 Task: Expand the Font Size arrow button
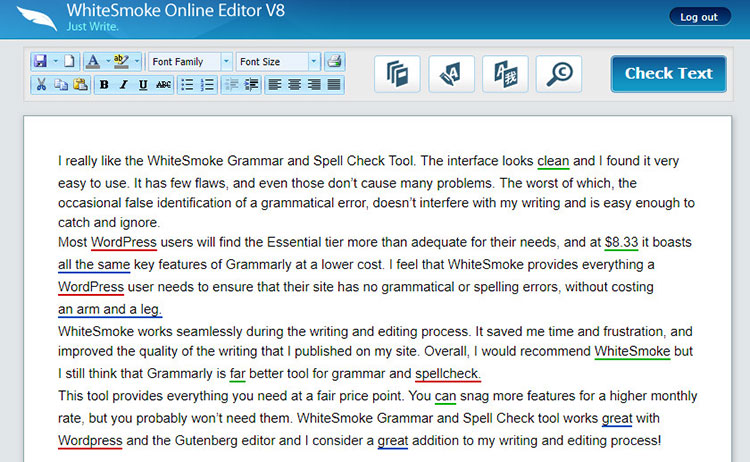coord(314,62)
